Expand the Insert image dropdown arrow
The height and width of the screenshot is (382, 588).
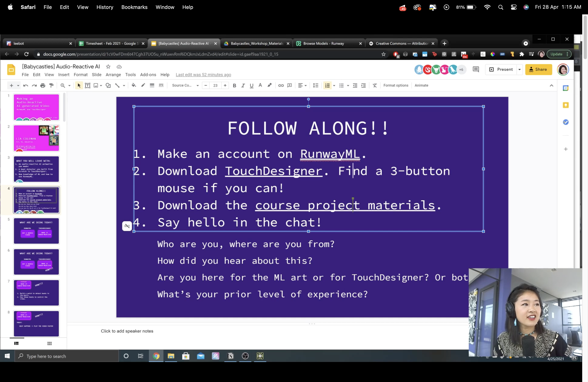pos(101,86)
